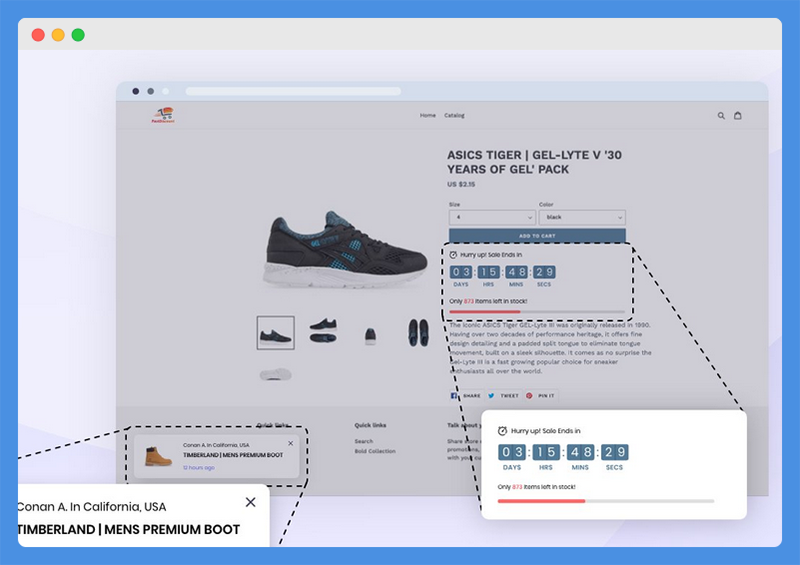Viewport: 800px width, 565px height.
Task: Open the Home menu link
Action: click(x=428, y=115)
